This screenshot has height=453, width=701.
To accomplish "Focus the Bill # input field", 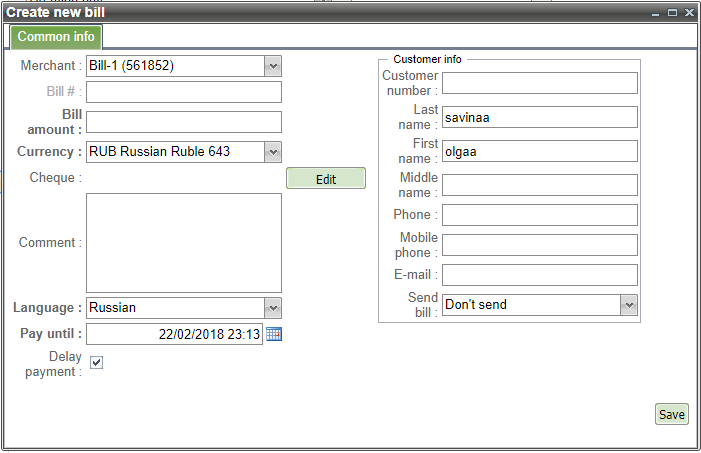I will (184, 92).
